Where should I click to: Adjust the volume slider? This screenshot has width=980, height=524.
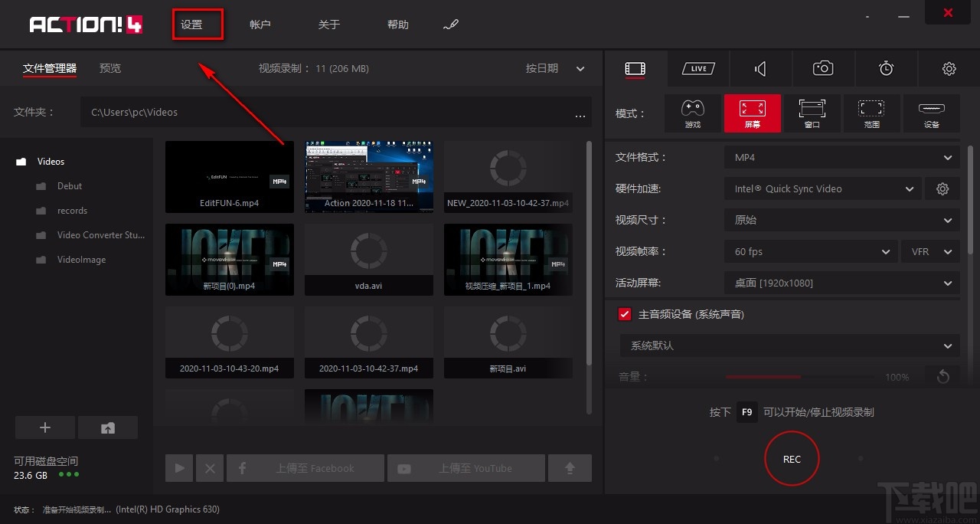pyautogui.click(x=801, y=377)
